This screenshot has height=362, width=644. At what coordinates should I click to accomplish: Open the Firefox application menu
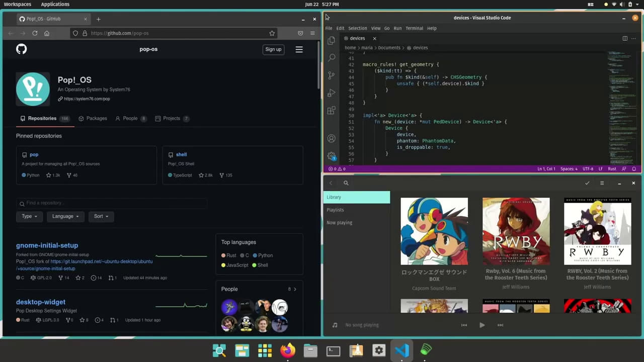click(x=312, y=33)
